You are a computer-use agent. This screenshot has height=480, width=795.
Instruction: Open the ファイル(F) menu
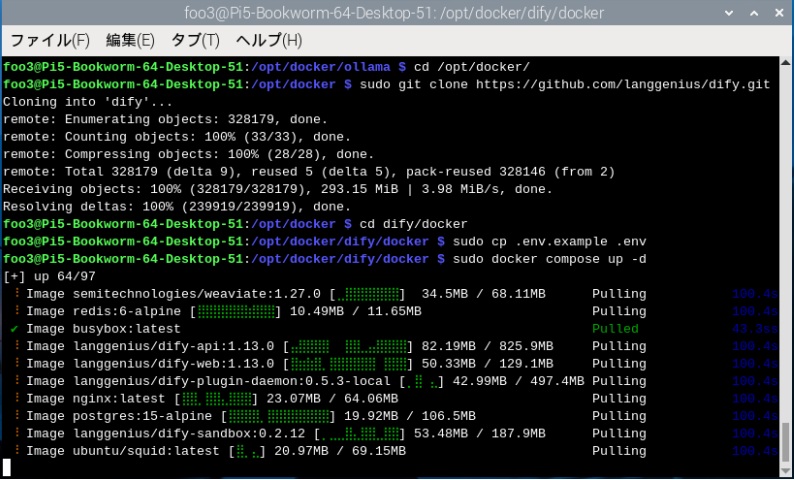pyautogui.click(x=49, y=40)
